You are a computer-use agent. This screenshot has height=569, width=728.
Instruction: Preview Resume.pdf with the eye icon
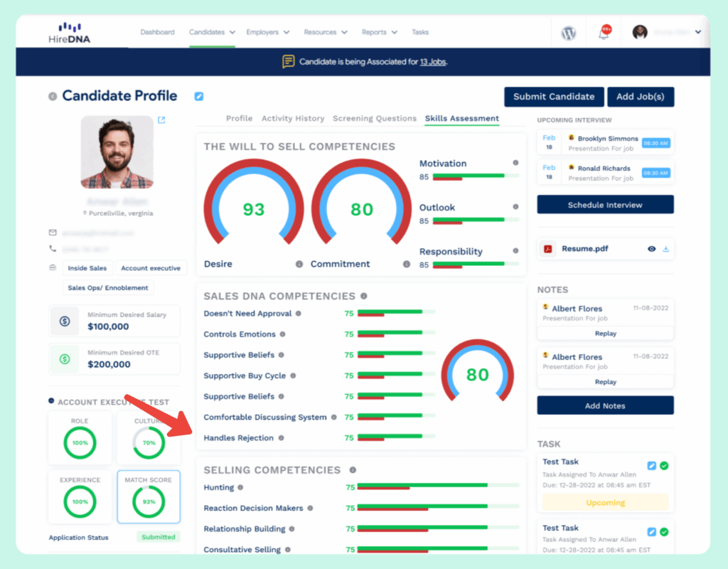[x=652, y=249]
